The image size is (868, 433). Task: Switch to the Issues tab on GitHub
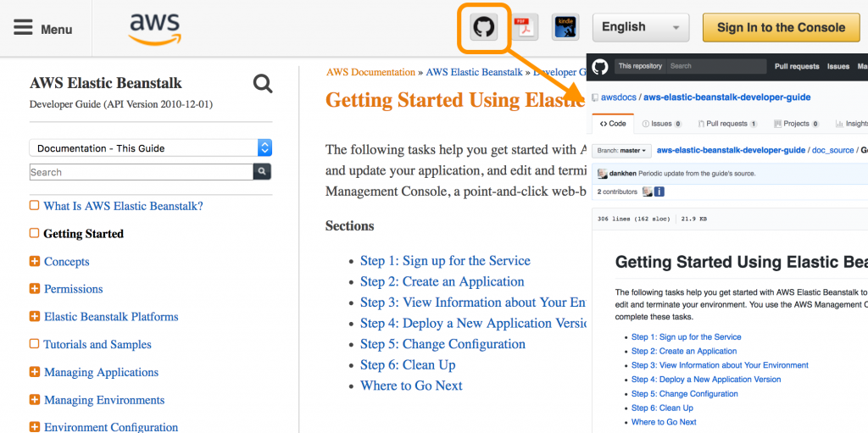tap(661, 124)
